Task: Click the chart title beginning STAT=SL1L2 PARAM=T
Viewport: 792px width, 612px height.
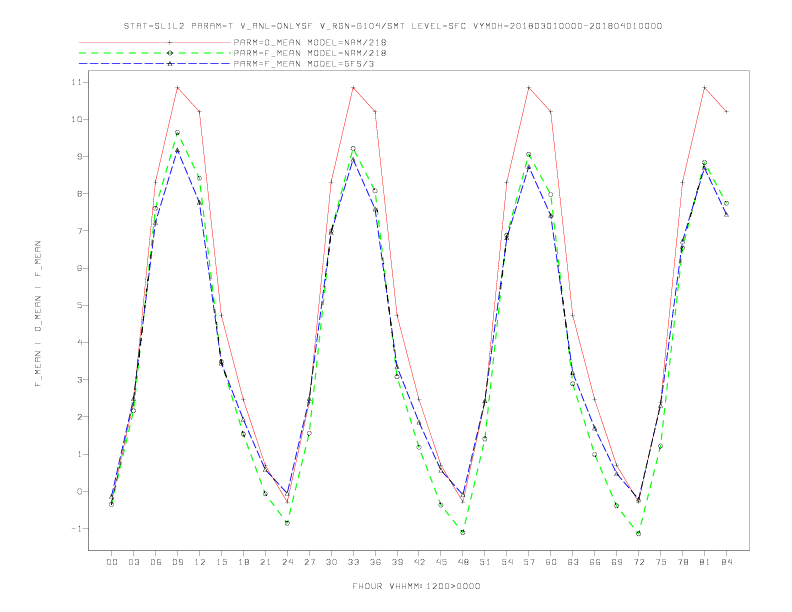Action: pos(392,26)
